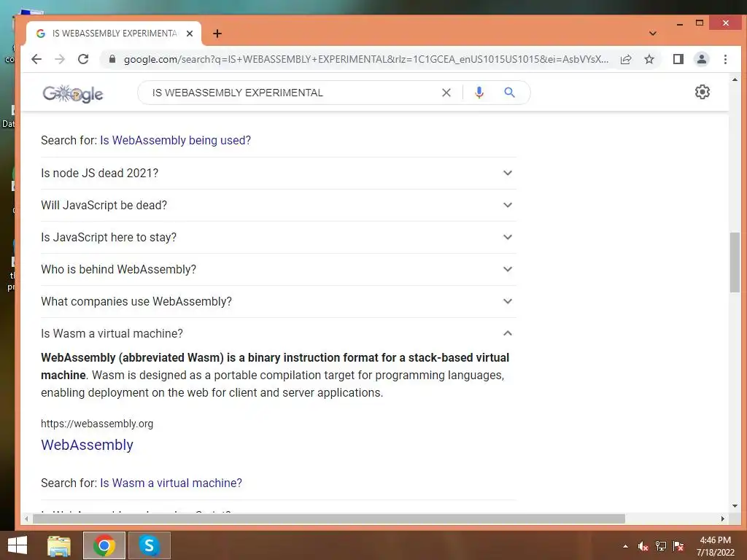This screenshot has width=747, height=560.
Task: Open the network tray icon
Action: coord(661,546)
